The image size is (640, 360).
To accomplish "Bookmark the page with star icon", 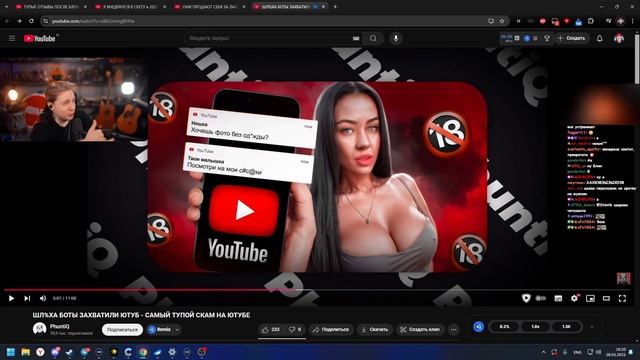I will 502,21.
